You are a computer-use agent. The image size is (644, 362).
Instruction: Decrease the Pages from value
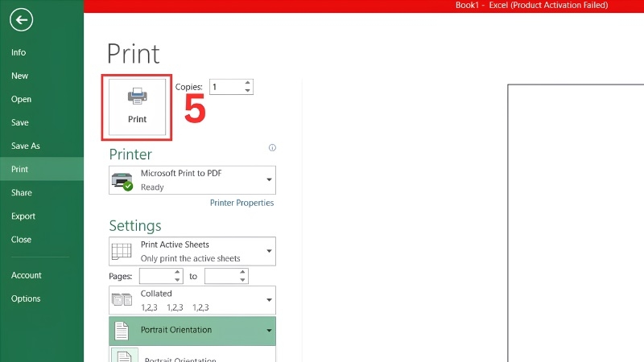tap(177, 280)
